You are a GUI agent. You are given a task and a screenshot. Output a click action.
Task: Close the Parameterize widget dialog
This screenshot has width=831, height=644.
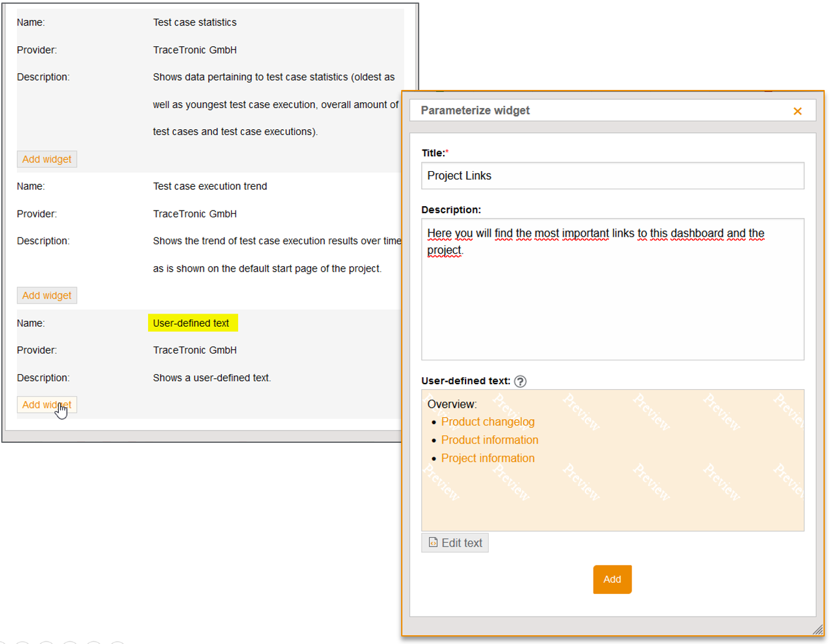[x=798, y=111]
